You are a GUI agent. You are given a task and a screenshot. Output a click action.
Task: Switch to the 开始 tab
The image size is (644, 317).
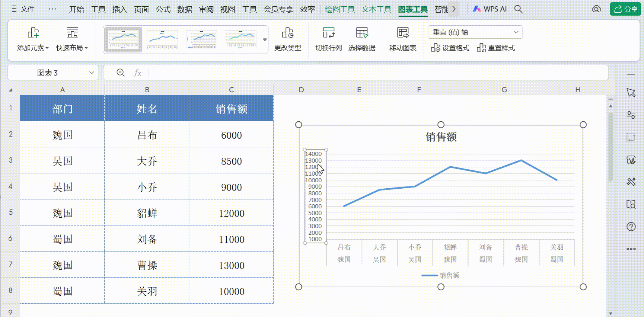76,9
